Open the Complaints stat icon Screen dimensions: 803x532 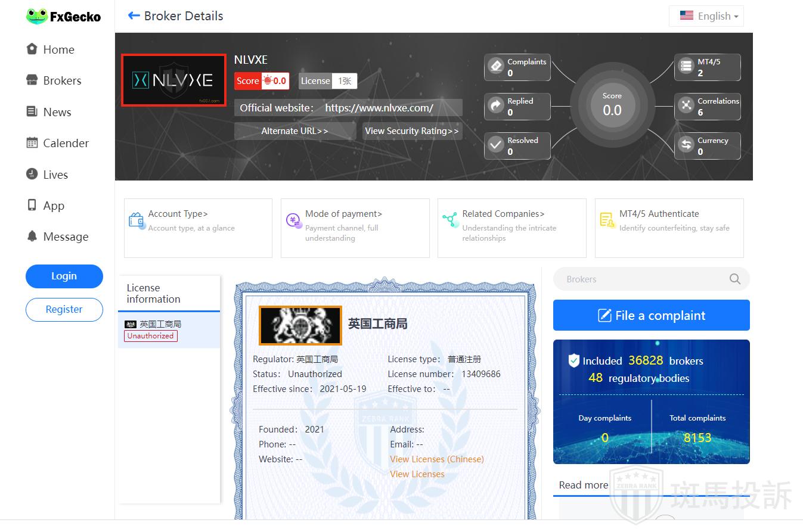497,66
